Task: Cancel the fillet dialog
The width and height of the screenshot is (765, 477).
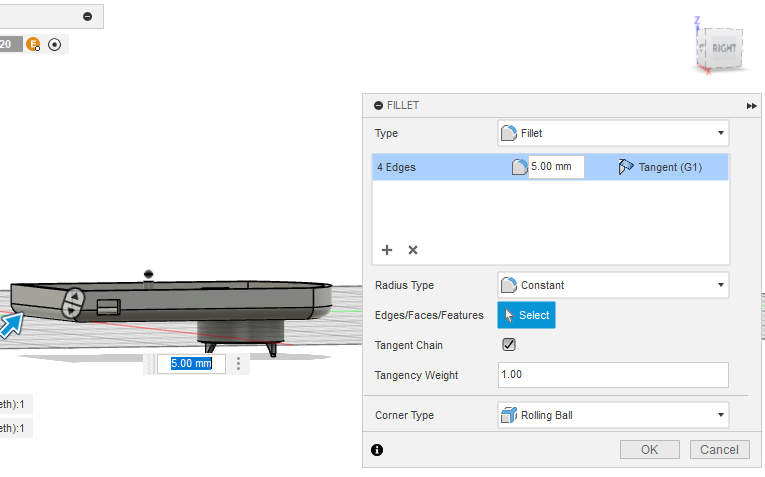Action: tap(719, 450)
